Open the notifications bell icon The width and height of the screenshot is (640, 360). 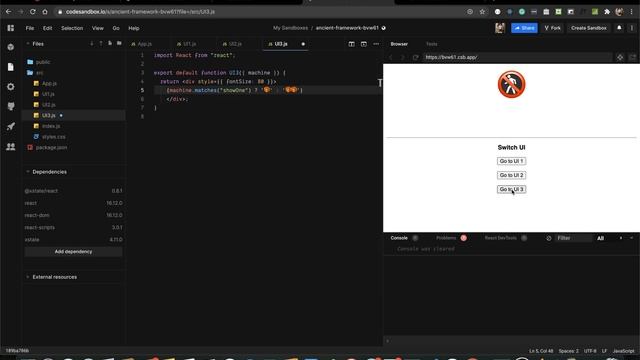619,28
